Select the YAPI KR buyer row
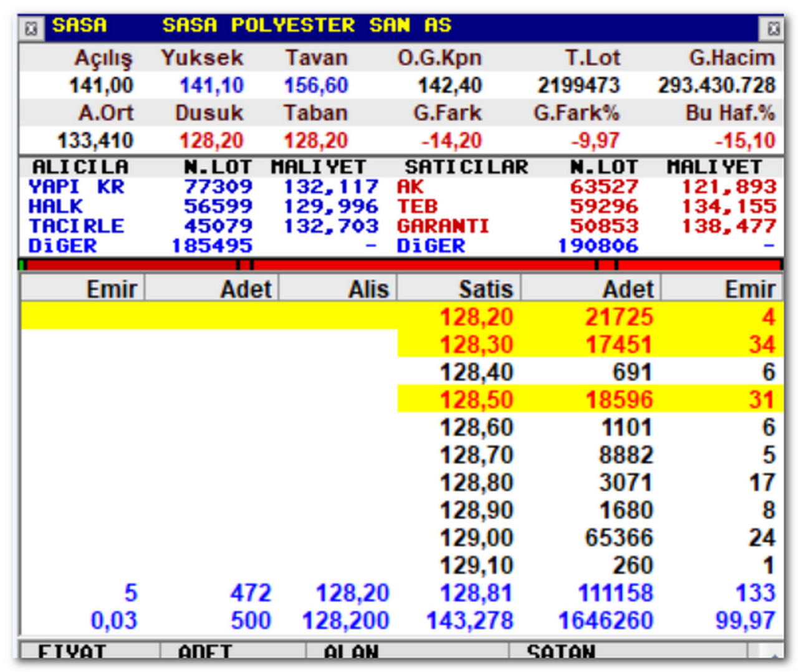This screenshot has height=672, width=798. tap(203, 186)
